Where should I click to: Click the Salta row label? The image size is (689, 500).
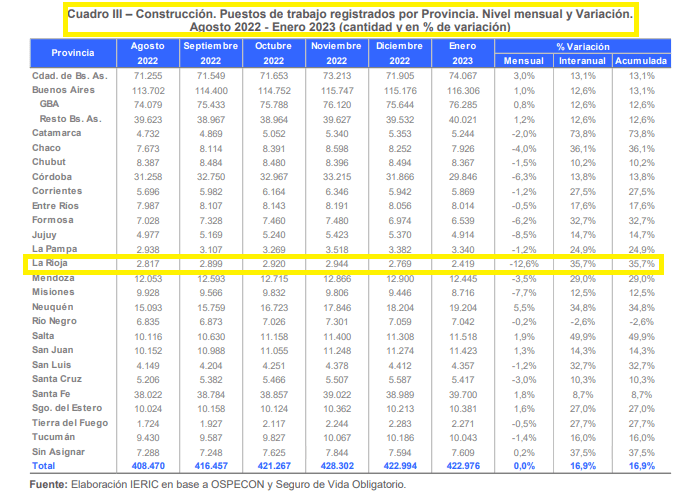coord(43,336)
